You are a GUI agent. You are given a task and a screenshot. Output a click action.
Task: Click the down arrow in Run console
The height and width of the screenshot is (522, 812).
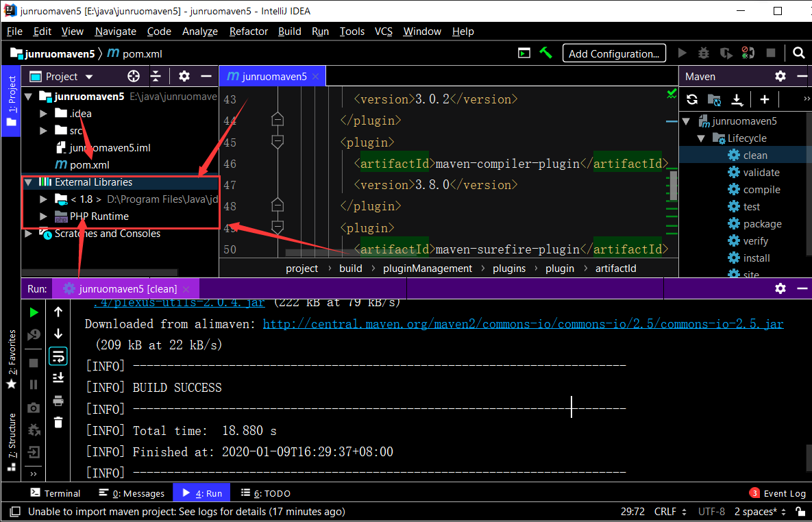point(58,334)
